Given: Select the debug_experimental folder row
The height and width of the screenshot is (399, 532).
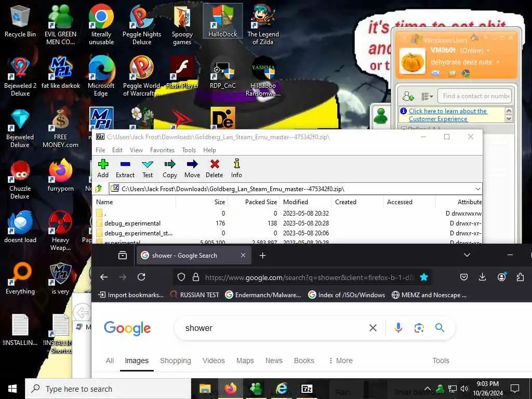Looking at the screenshot, I should [x=287, y=223].
